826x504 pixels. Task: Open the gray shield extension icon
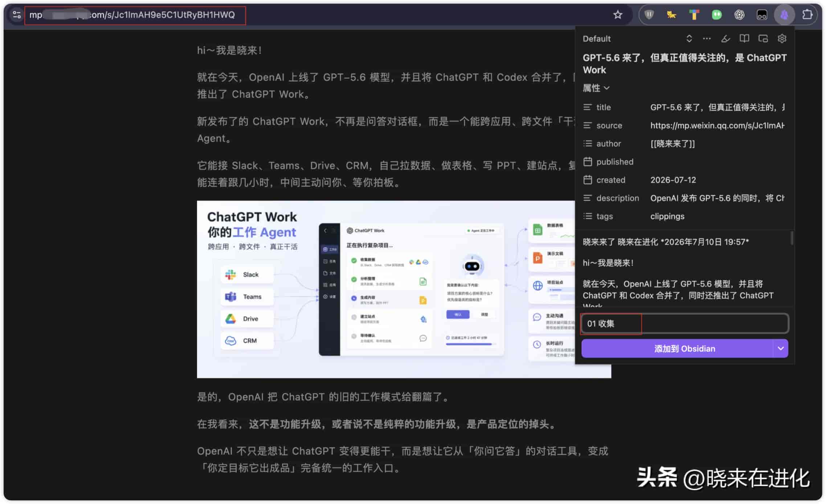(x=649, y=15)
